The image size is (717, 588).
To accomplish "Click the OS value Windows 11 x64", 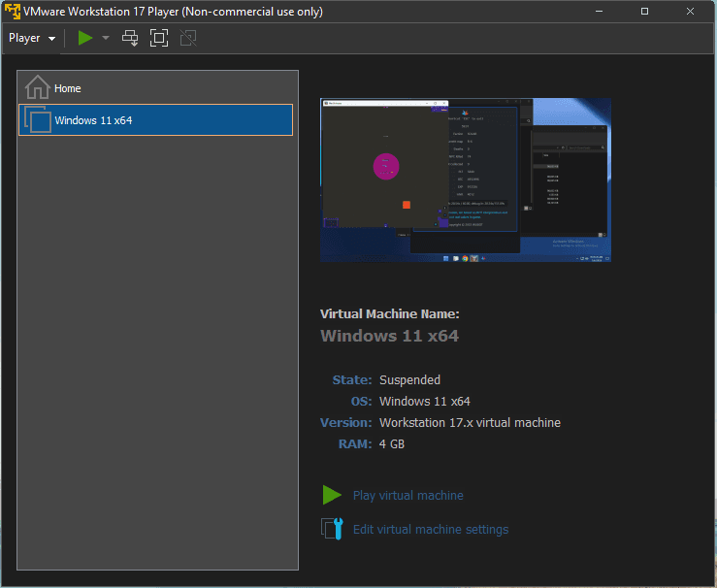I will pyautogui.click(x=424, y=402).
